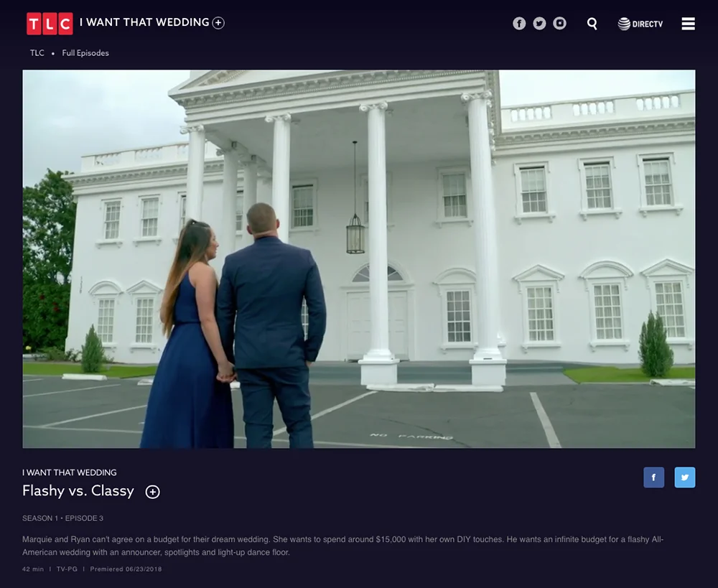Add I Want That Wedding to favorites

[218, 23]
